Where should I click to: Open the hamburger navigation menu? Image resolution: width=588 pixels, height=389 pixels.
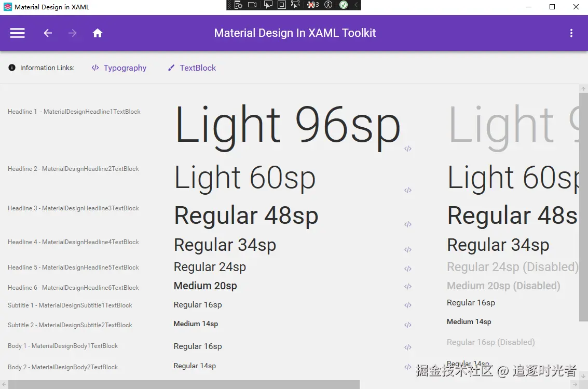17,33
